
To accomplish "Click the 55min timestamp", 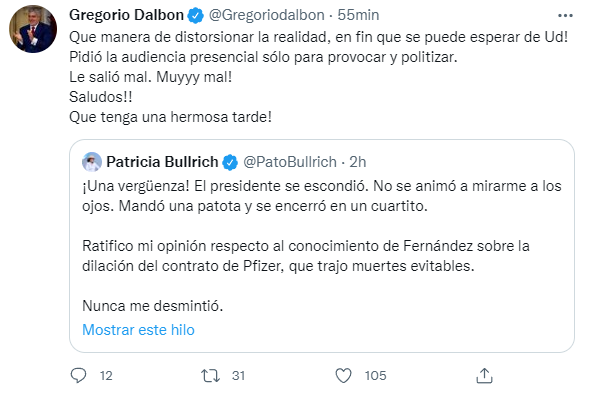I will [358, 15].
